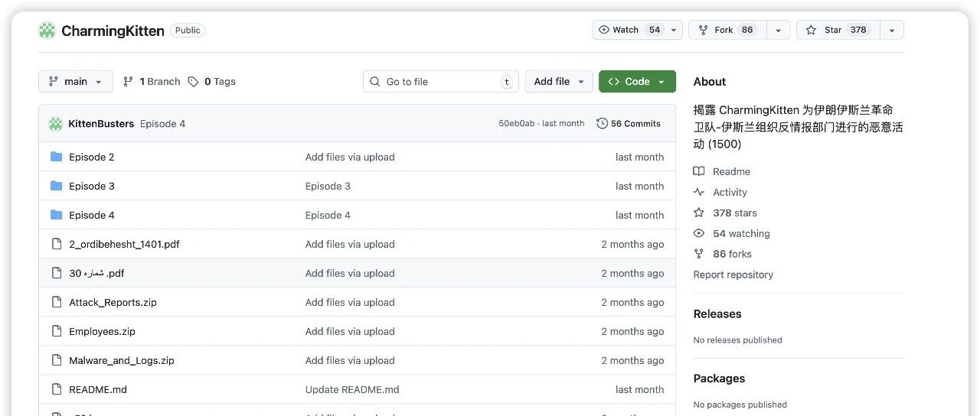Click the KittenBusters avatar in commit row

click(x=55, y=124)
